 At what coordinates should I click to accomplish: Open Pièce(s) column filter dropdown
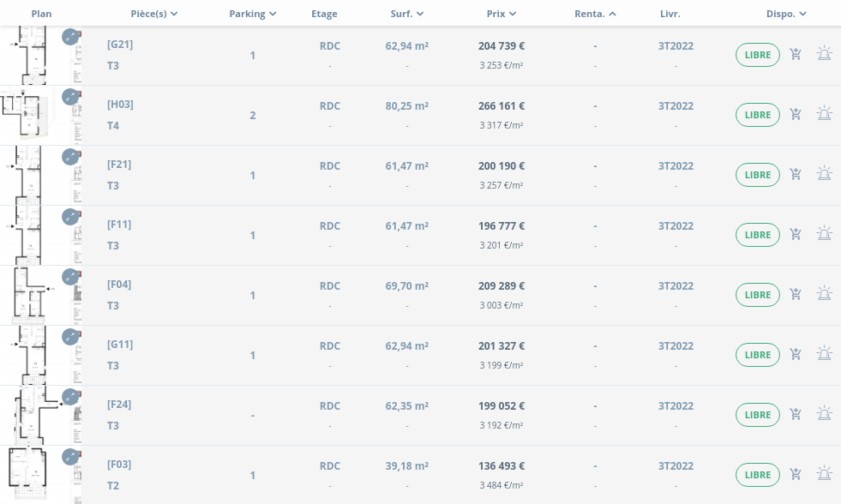154,14
